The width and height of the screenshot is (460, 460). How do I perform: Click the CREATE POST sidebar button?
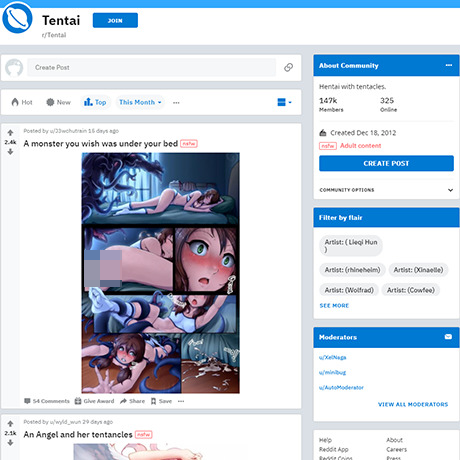click(386, 163)
